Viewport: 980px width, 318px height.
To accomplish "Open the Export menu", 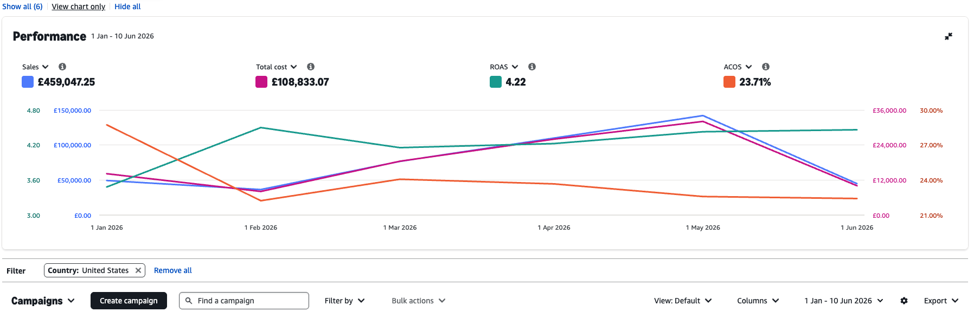I will coord(941,301).
